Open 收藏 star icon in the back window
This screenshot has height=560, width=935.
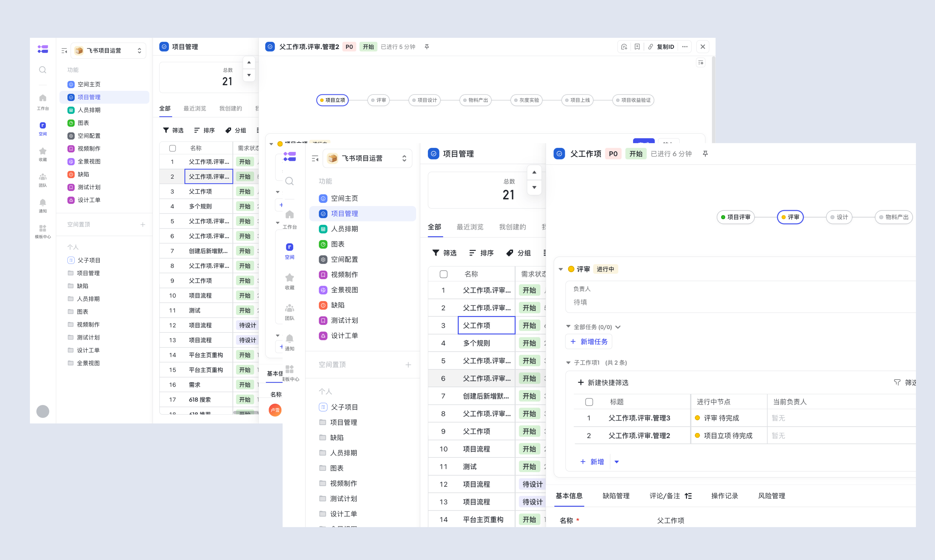click(x=43, y=151)
